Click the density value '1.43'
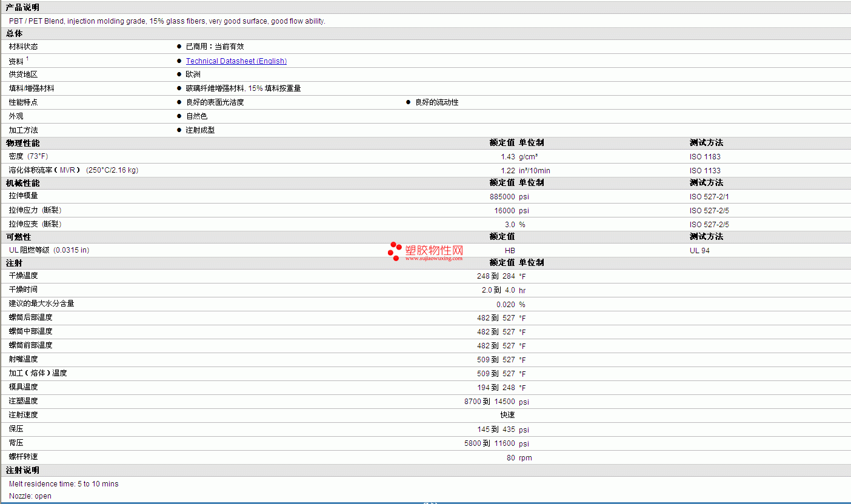 coord(508,157)
